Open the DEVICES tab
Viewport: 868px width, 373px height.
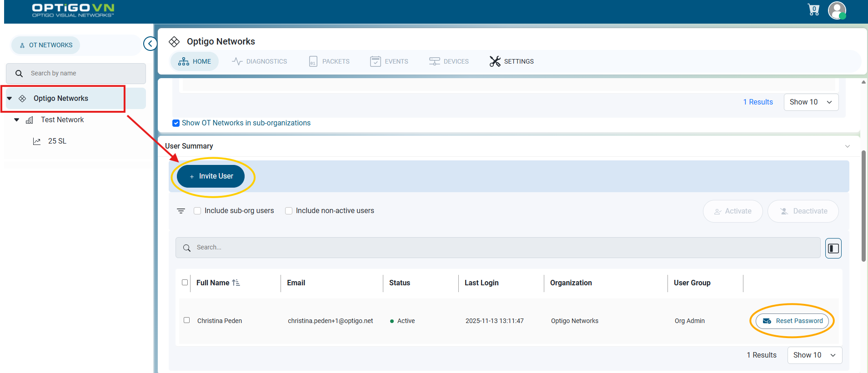(449, 61)
